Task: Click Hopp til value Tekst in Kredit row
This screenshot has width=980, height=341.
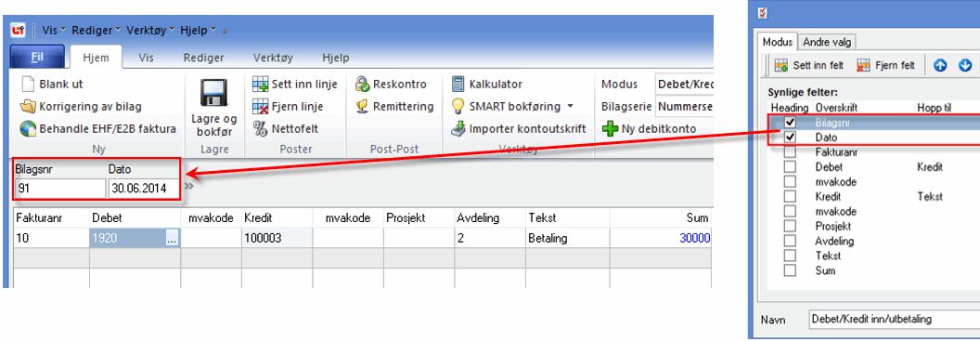Action: pyautogui.click(x=929, y=196)
